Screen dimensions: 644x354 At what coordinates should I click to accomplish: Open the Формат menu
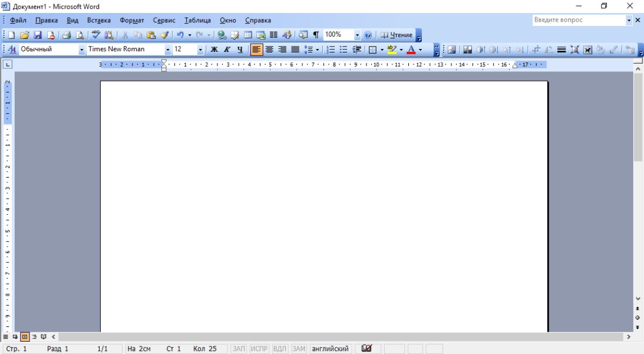(x=132, y=20)
